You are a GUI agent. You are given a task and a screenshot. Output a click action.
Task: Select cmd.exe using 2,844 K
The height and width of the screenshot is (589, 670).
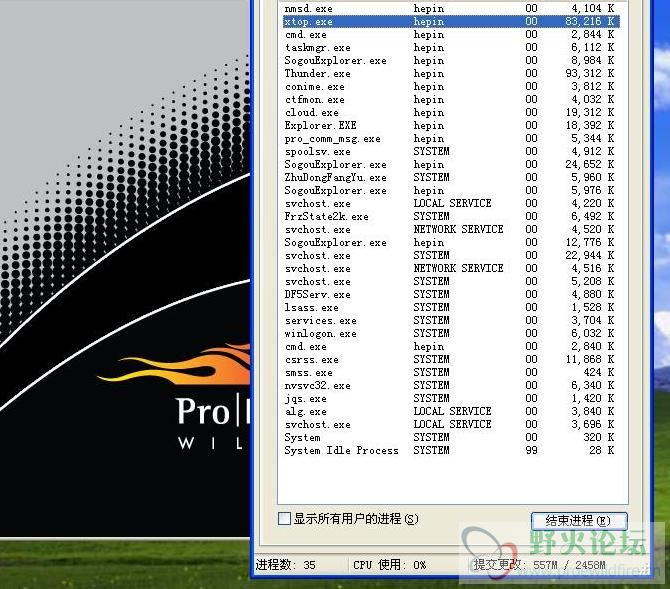[451, 35]
